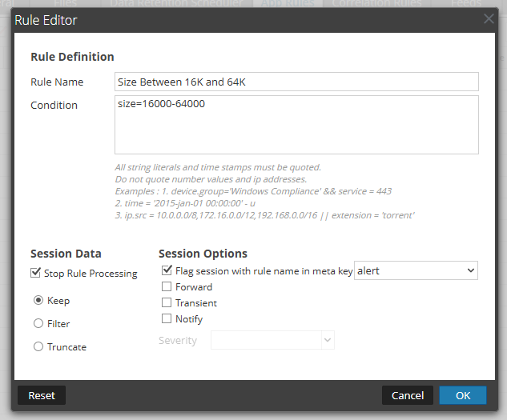Confirm the rule with OK
507x420 pixels.
point(463,395)
